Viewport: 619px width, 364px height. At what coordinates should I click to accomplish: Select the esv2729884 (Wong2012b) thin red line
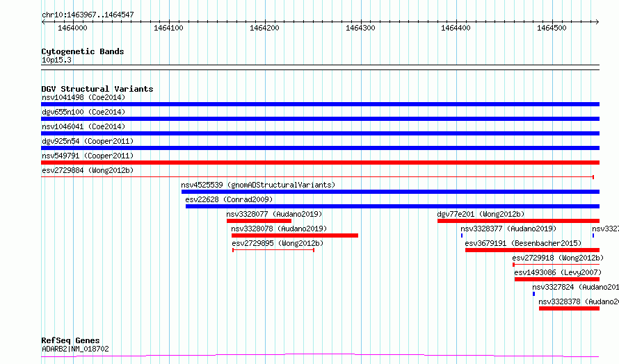(317, 177)
